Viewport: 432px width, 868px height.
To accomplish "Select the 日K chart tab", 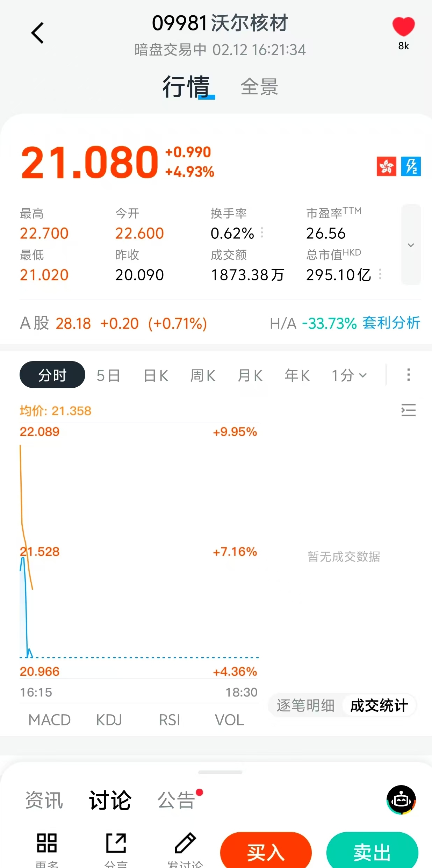I will tap(156, 375).
